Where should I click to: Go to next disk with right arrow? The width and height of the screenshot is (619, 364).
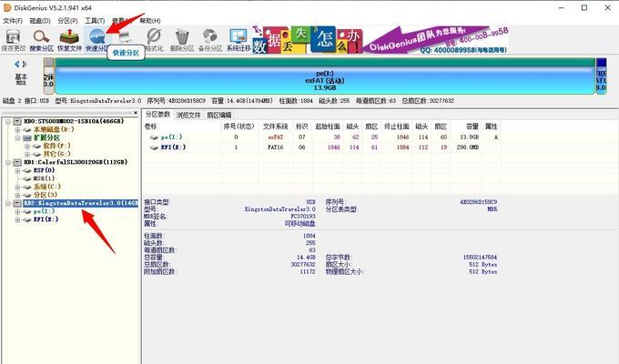click(25, 64)
